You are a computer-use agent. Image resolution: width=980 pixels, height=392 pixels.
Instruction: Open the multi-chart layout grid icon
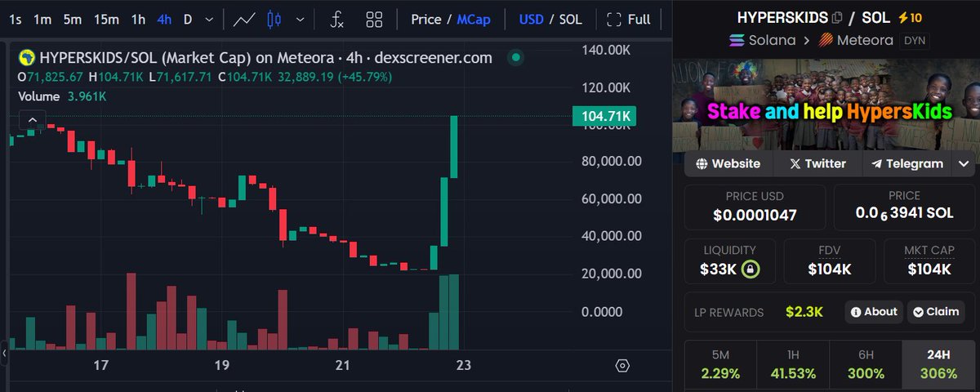pos(375,19)
